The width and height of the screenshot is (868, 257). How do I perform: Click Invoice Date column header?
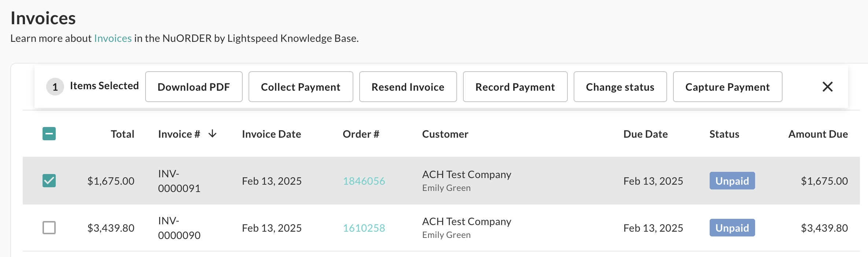tap(272, 134)
